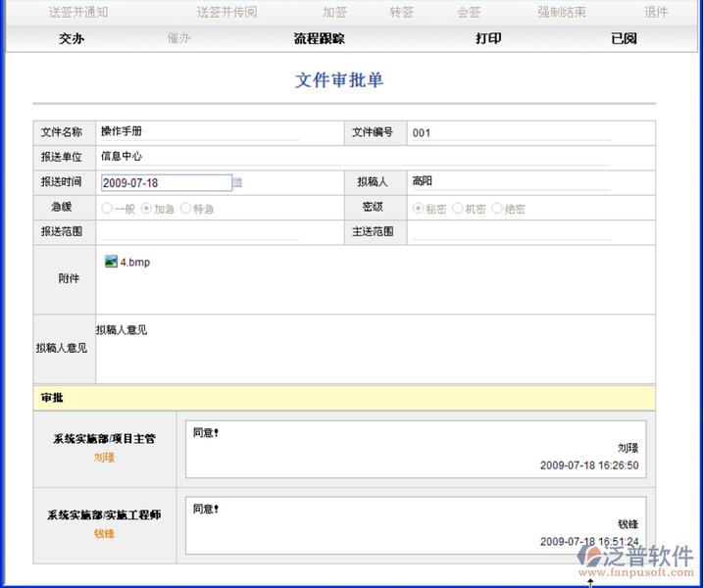Screen dimensions: 704x588
Task: Open the 4.bmp attachment link
Action: [135, 262]
